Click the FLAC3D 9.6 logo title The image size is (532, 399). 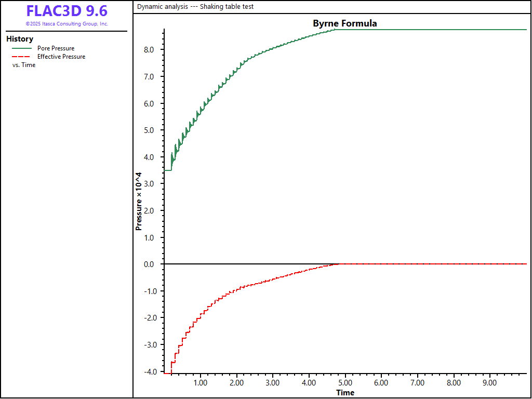[66, 11]
